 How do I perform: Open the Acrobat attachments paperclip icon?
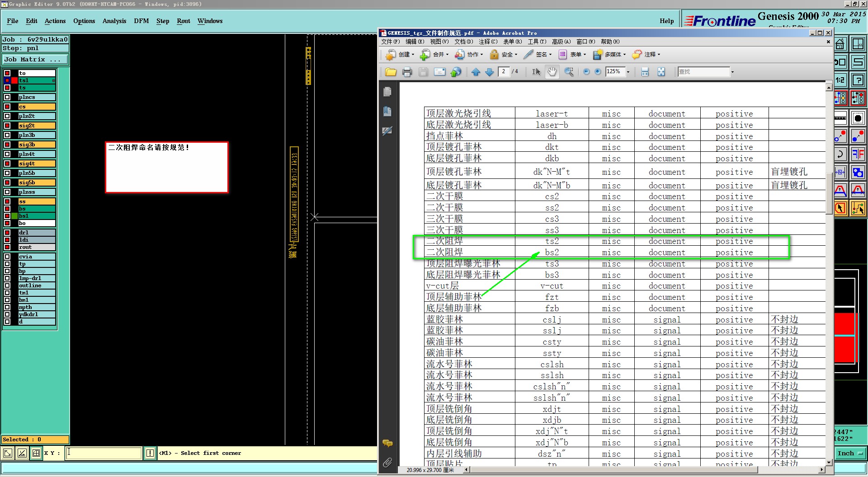pos(387,463)
